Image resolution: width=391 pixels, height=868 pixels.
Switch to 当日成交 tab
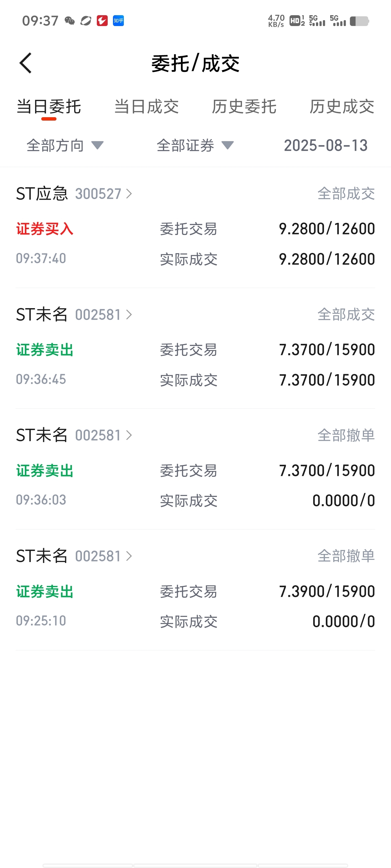click(x=146, y=107)
